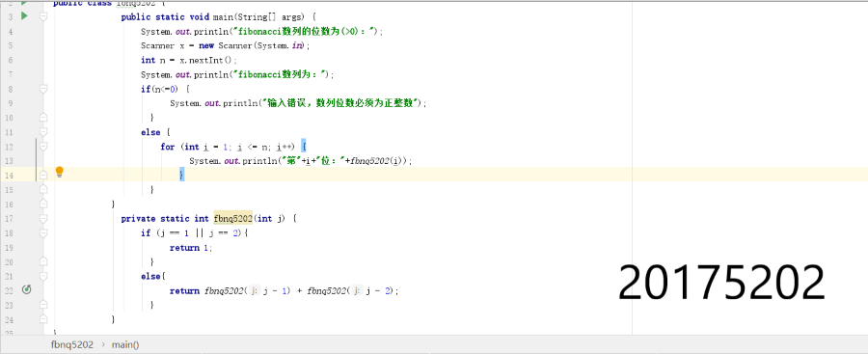Click the j: parameter hint before 'j - 2'
Image resolution: width=868 pixels, height=354 pixels.
pos(356,290)
